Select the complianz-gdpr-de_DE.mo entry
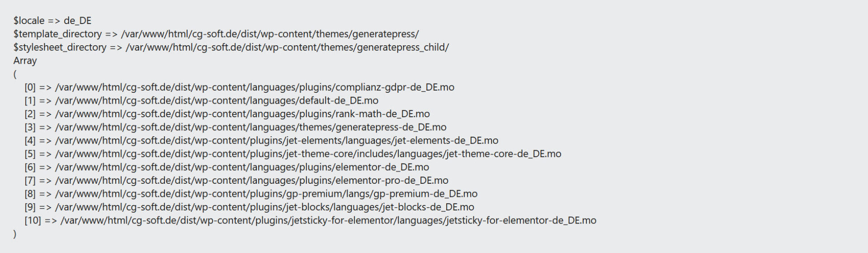868x253 pixels. coord(240,87)
